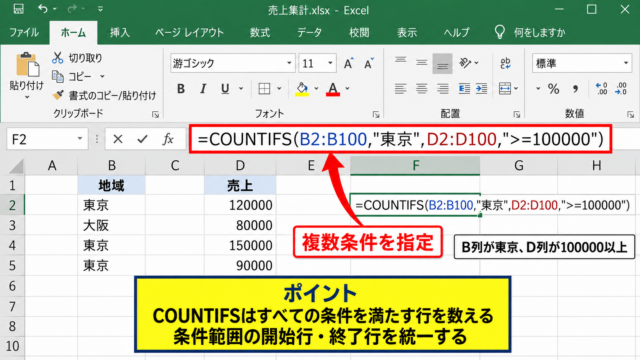Click the align right icon
The width and height of the screenshot is (640, 360).
point(442,89)
